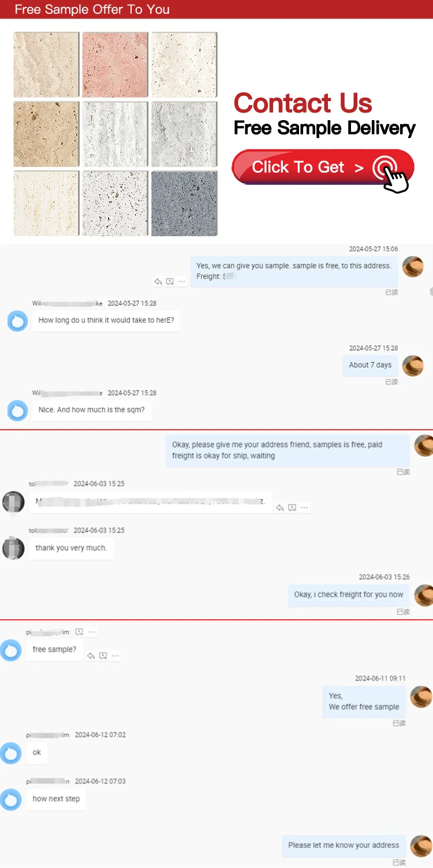Click reply arrow beside first sample message
433x868 pixels.
coord(158,282)
